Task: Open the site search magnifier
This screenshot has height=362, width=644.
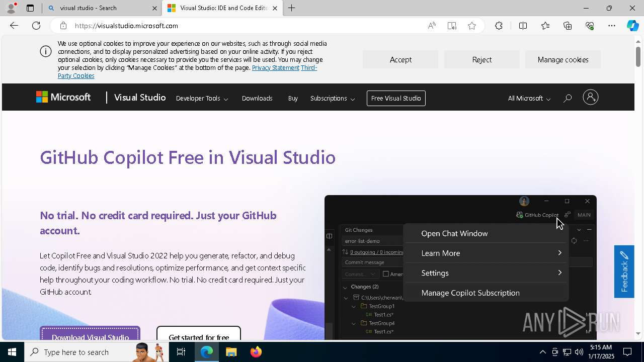Action: [568, 98]
